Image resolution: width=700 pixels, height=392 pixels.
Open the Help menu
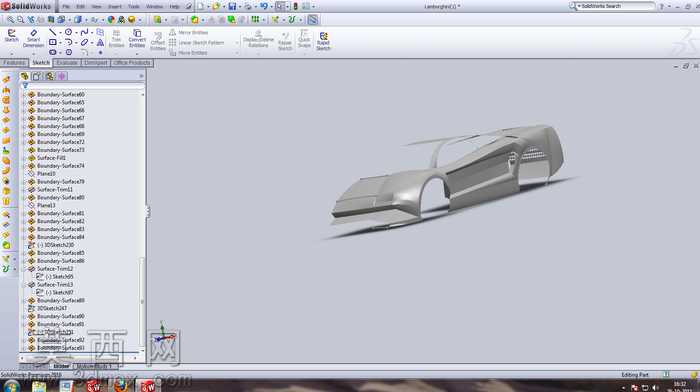(175, 7)
